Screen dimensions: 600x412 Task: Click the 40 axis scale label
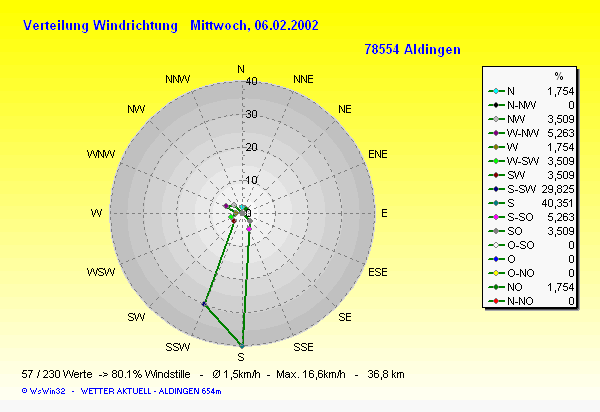pos(252,82)
